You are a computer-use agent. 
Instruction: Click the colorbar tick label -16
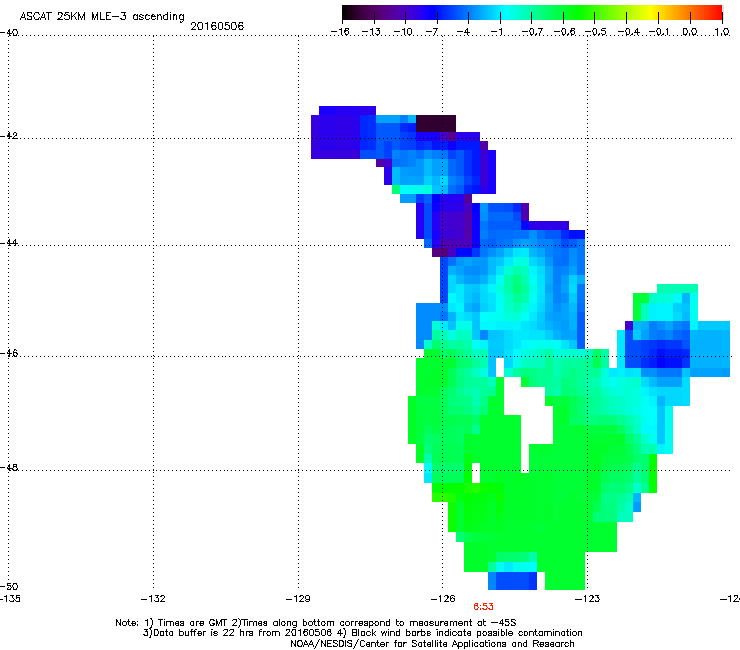340,32
